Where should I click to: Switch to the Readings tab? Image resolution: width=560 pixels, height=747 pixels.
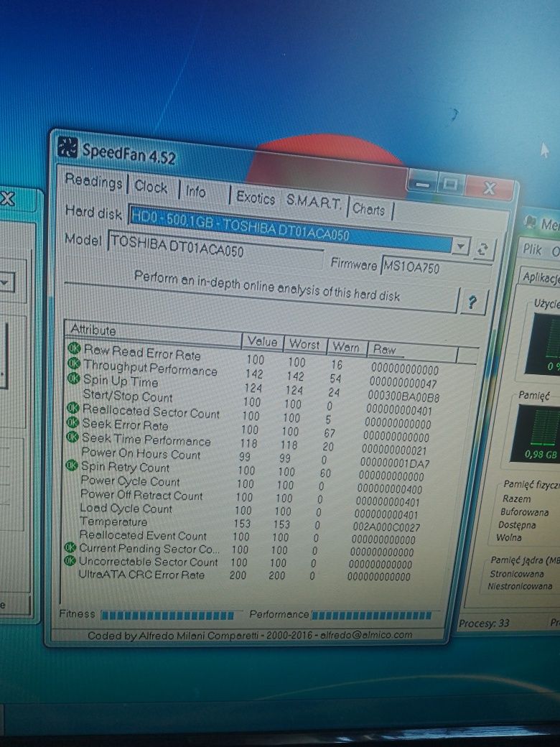pyautogui.click(x=94, y=181)
